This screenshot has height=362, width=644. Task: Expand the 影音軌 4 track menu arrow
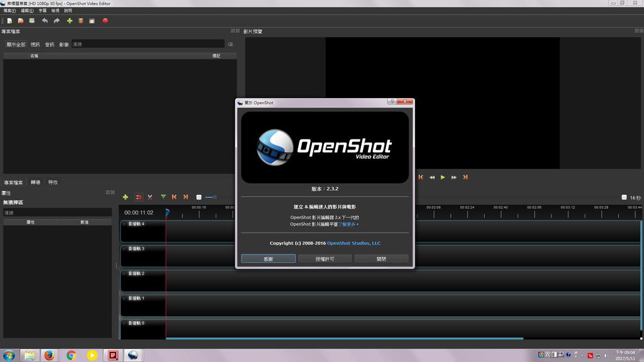[125, 224]
